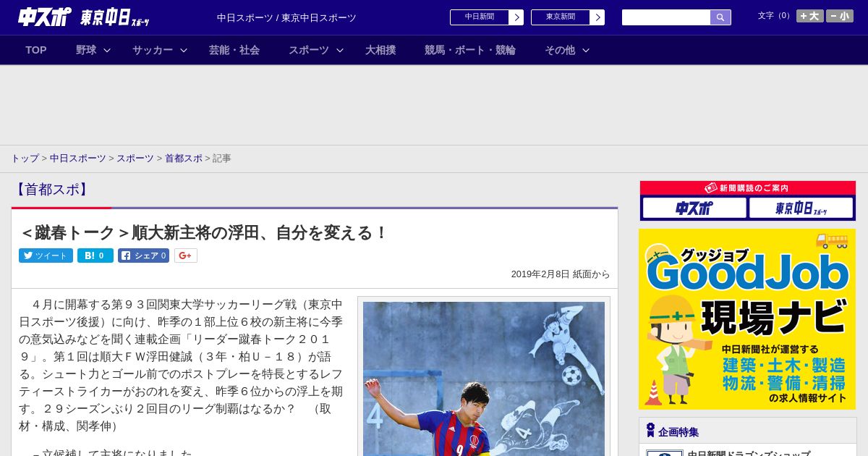Click 企画特集 section heading

click(678, 432)
